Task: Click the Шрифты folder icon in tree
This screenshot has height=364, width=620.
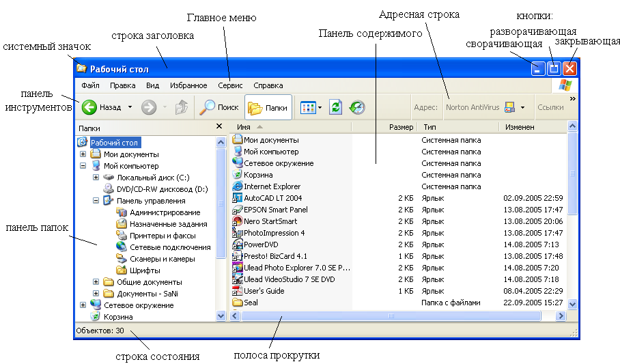Action: [122, 270]
